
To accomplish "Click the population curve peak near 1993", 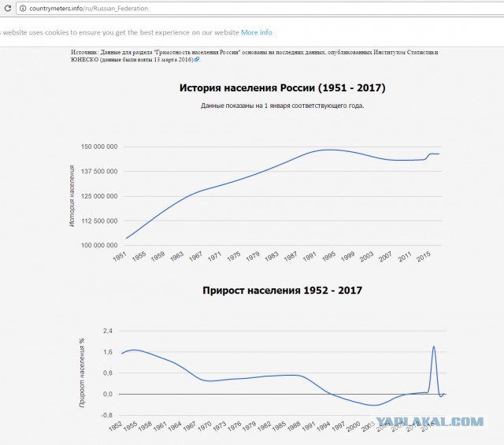I will [329, 150].
